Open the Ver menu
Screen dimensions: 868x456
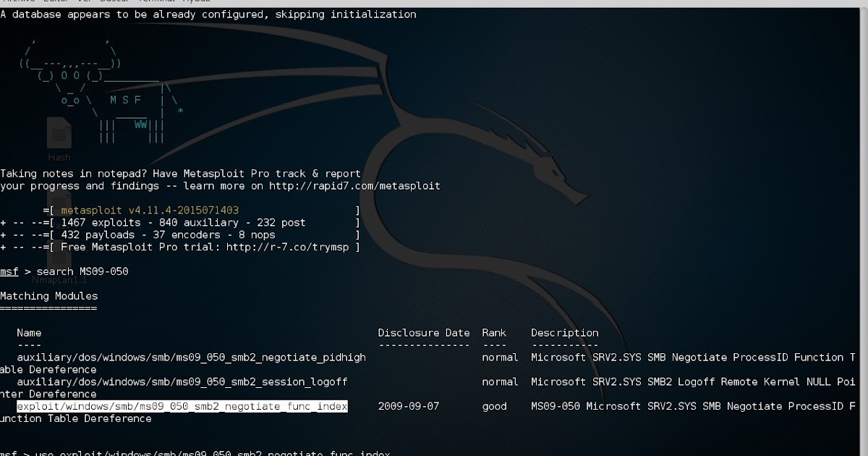[x=69, y=1]
